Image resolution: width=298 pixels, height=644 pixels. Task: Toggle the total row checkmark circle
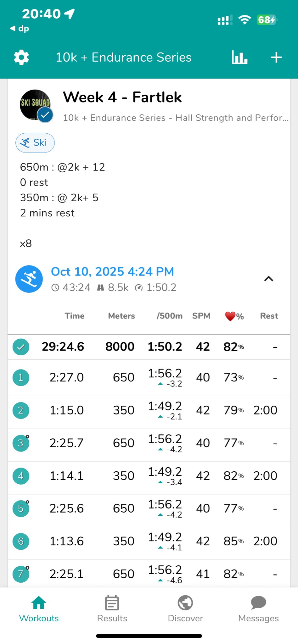21,347
